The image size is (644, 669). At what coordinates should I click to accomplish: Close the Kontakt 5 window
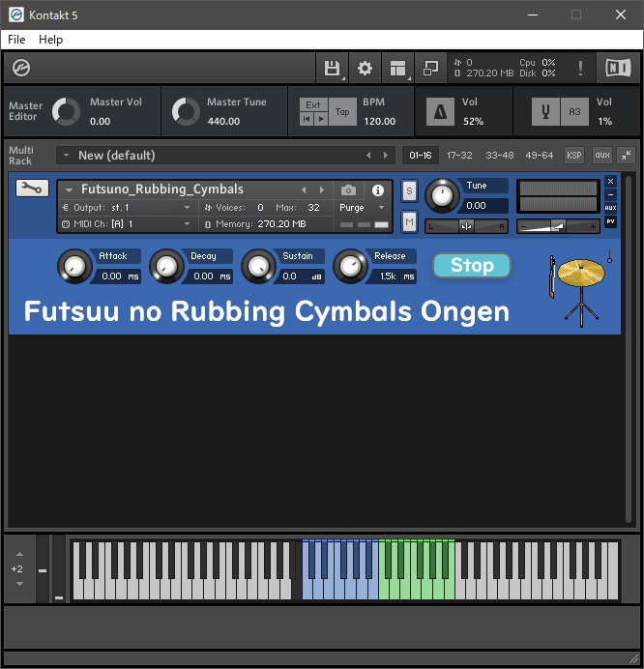[621, 15]
